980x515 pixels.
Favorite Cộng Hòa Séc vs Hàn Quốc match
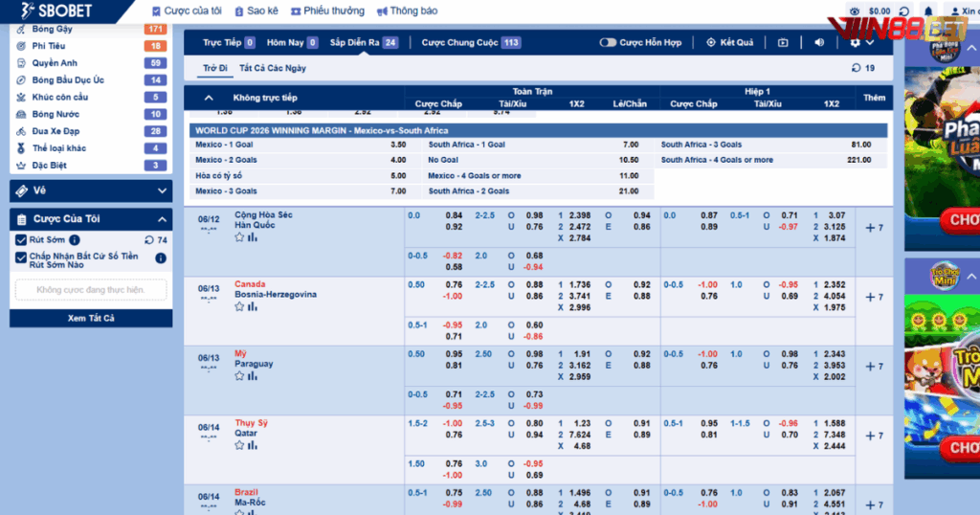coord(238,237)
